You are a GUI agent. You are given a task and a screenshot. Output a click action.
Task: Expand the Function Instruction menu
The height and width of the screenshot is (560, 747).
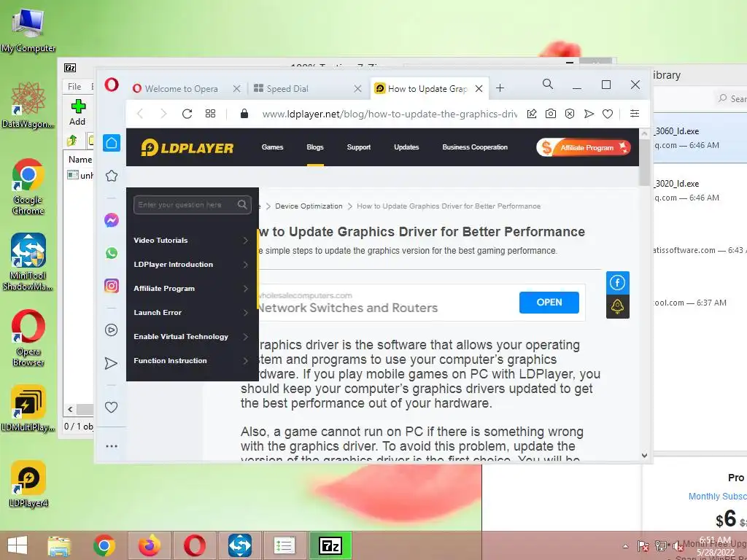pyautogui.click(x=193, y=360)
